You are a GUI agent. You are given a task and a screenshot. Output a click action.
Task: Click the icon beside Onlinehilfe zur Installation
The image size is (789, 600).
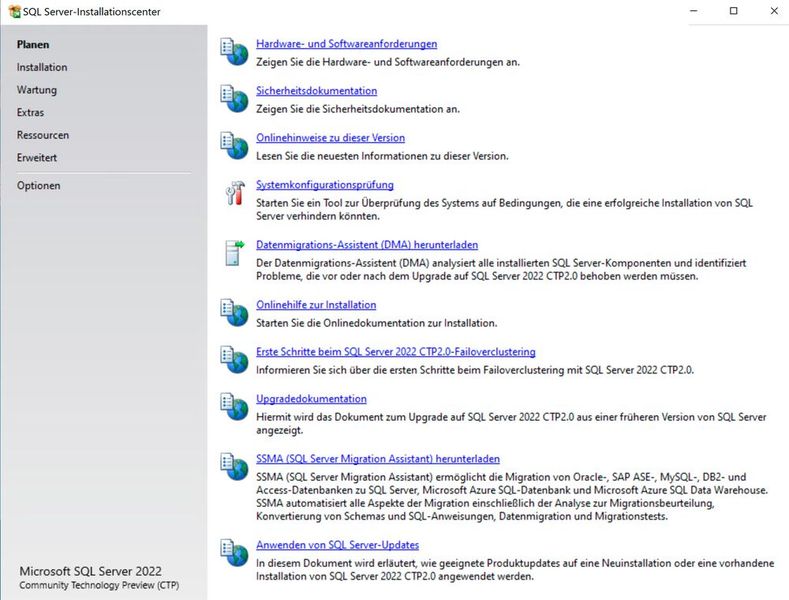click(x=234, y=313)
